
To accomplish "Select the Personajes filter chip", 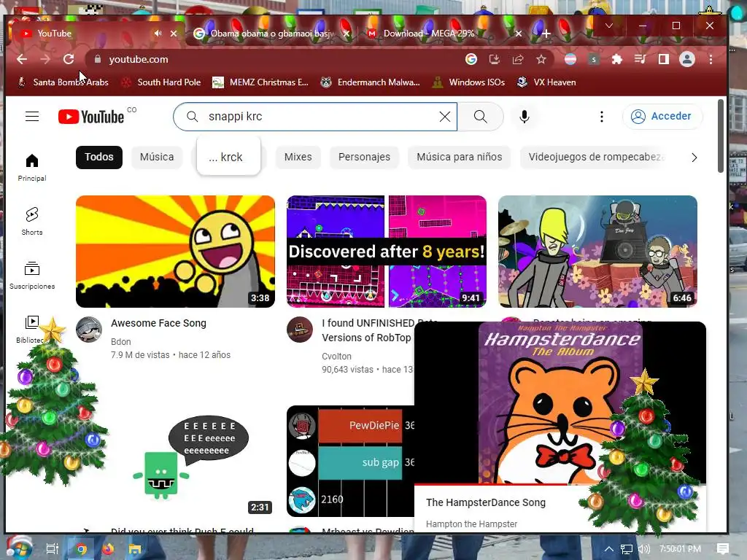I will pos(364,157).
